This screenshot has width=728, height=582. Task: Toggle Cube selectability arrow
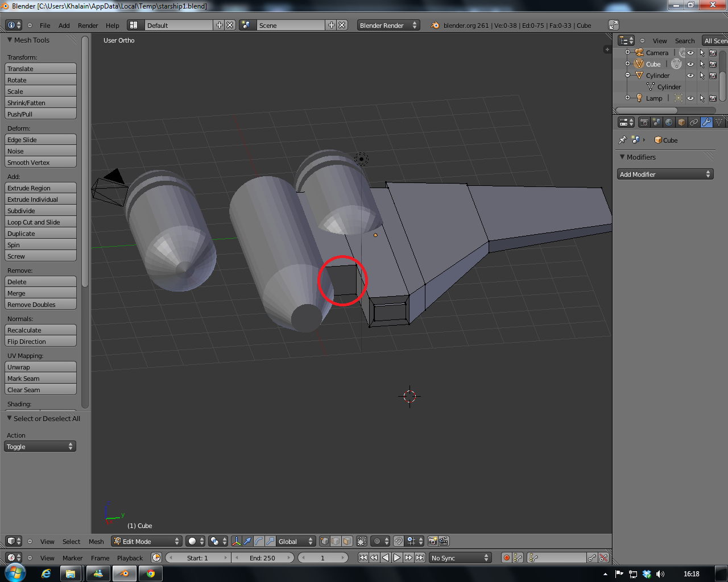click(702, 64)
